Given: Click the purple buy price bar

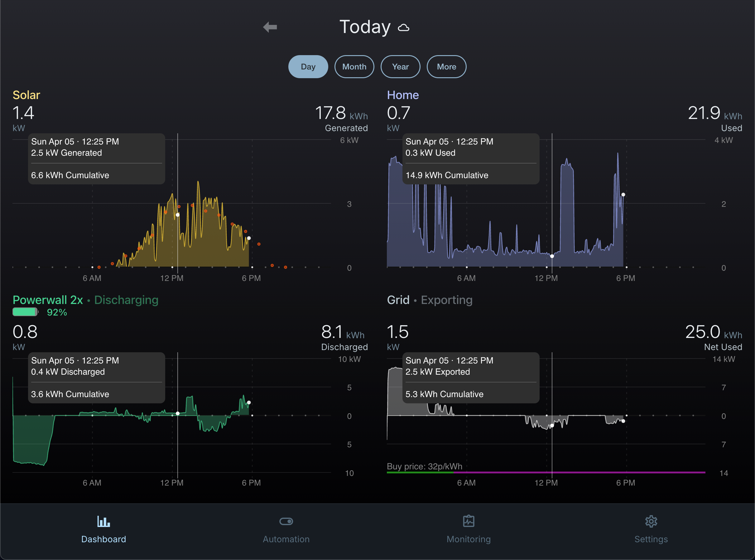Looking at the screenshot, I should point(594,472).
